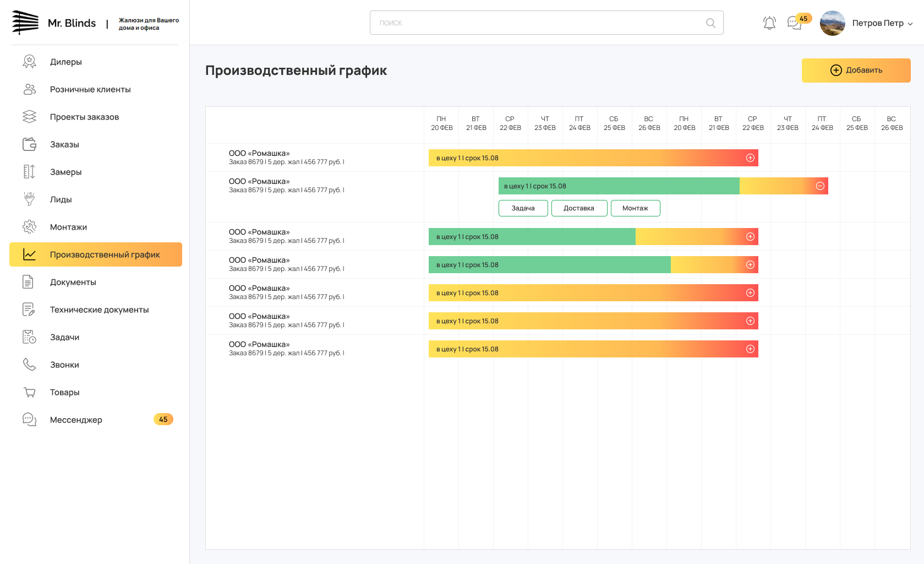This screenshot has width=924, height=564.
Task: Click the Документы file icon
Action: click(28, 282)
